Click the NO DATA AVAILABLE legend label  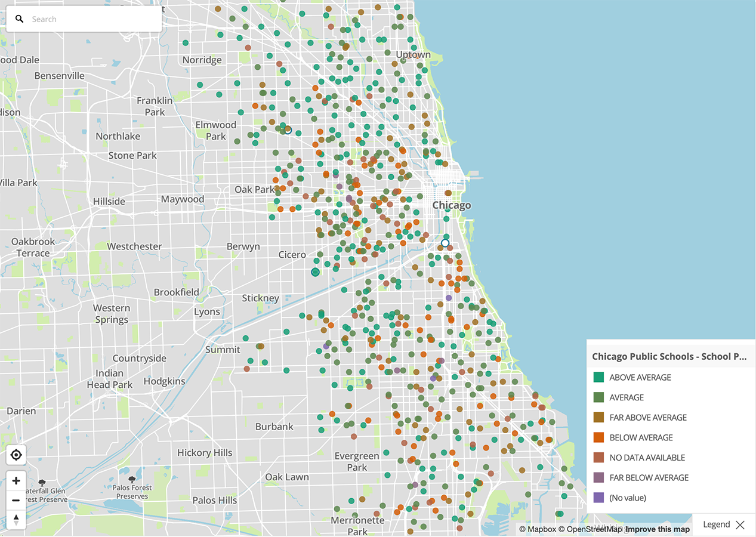click(647, 458)
